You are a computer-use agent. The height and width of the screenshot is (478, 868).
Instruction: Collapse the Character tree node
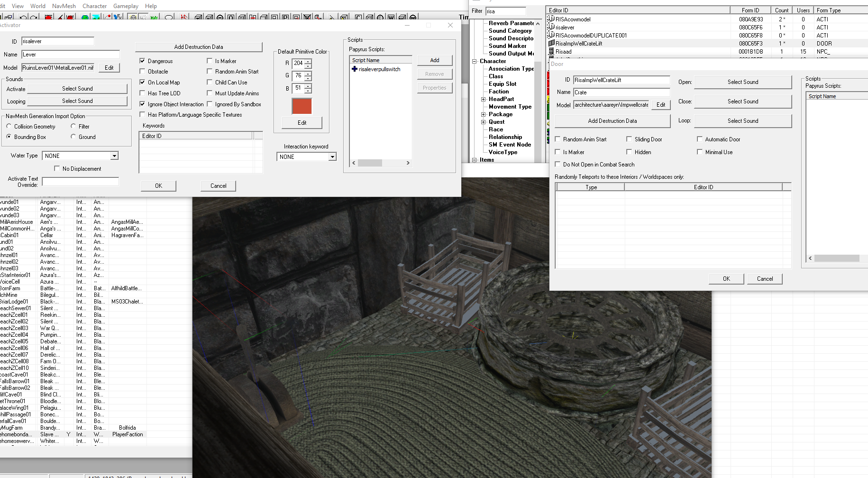tap(474, 61)
